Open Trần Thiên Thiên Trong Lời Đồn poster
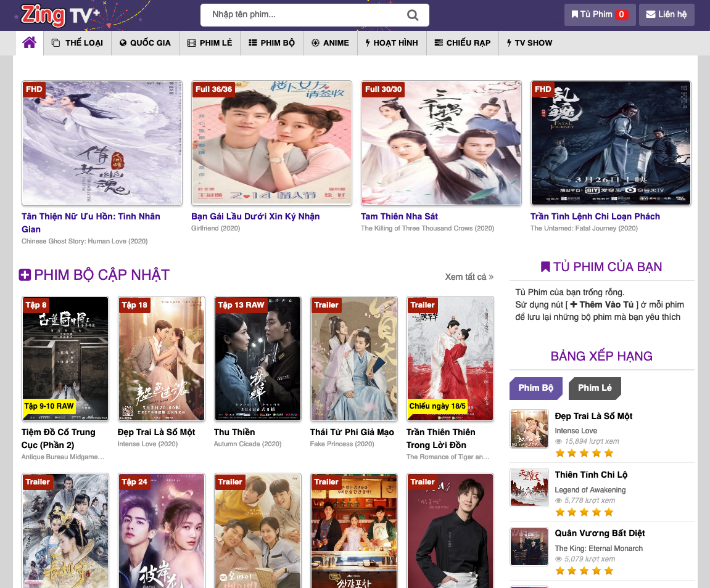Image resolution: width=710 pixels, height=588 pixels. (450, 359)
